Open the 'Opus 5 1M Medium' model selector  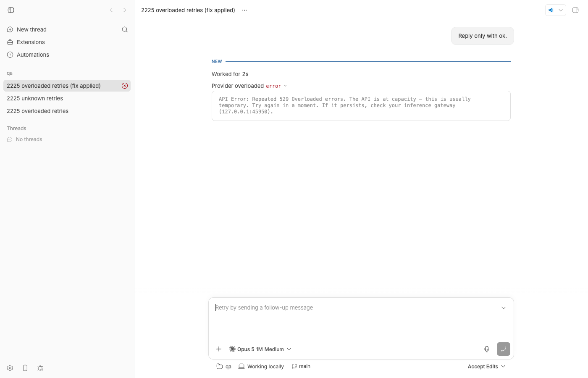[x=260, y=349]
